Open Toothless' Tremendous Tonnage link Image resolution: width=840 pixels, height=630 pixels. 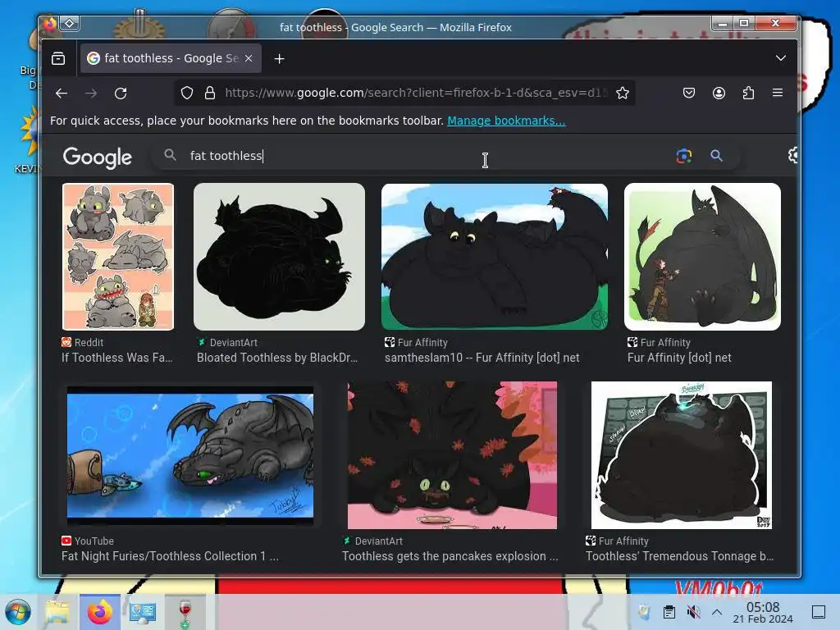(x=679, y=557)
